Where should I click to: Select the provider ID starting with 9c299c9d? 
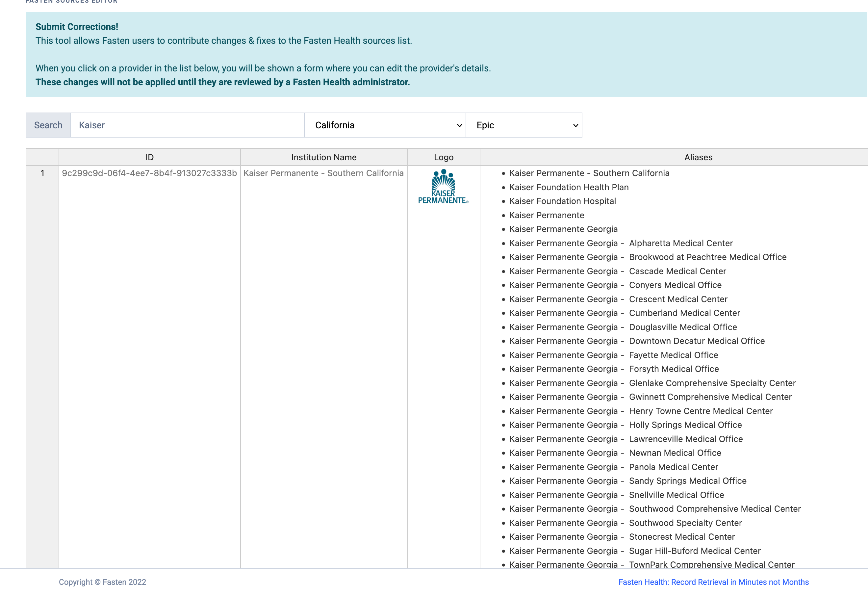149,173
